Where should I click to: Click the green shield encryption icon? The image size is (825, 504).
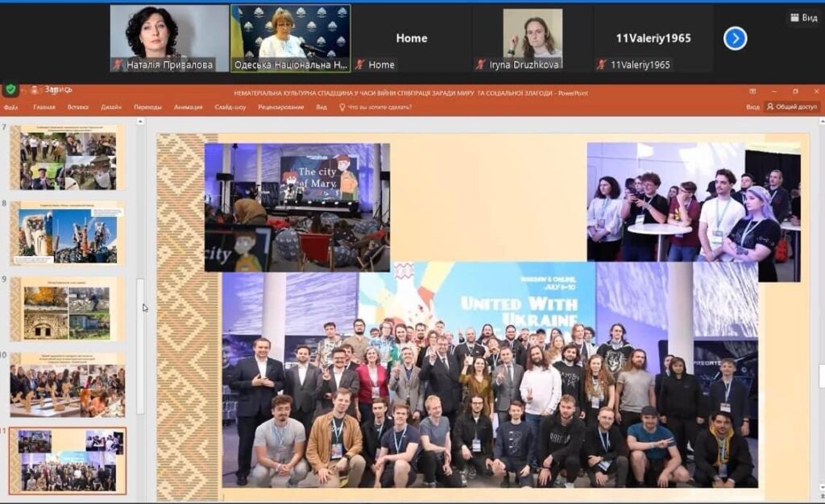coord(10,89)
